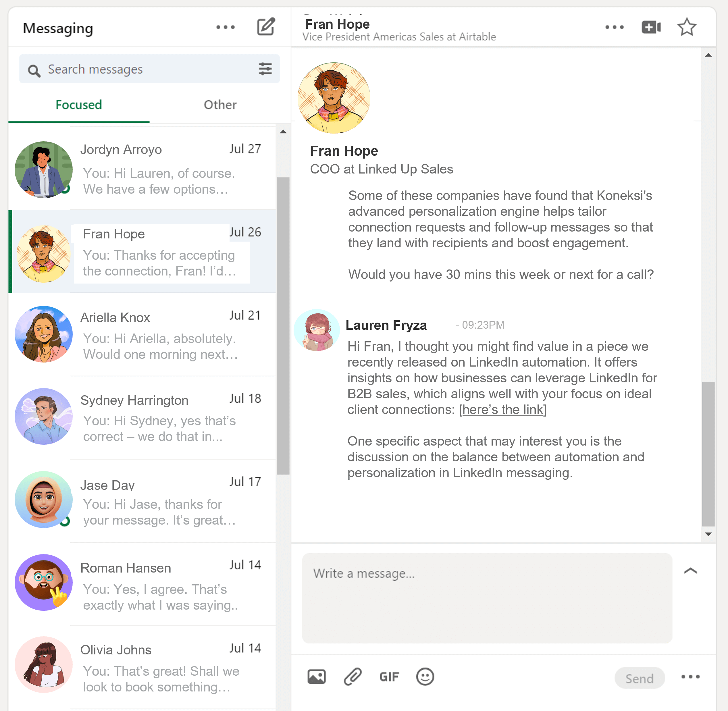Click the chat pane scroll-down arrow
The height and width of the screenshot is (711, 728).
pos(708,534)
